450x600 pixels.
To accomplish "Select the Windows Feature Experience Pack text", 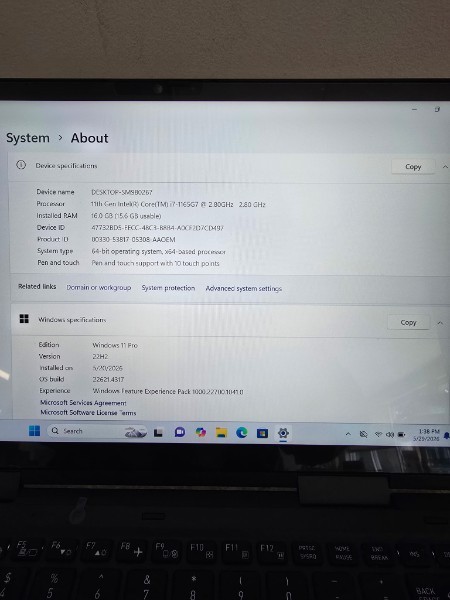I will click(x=168, y=391).
